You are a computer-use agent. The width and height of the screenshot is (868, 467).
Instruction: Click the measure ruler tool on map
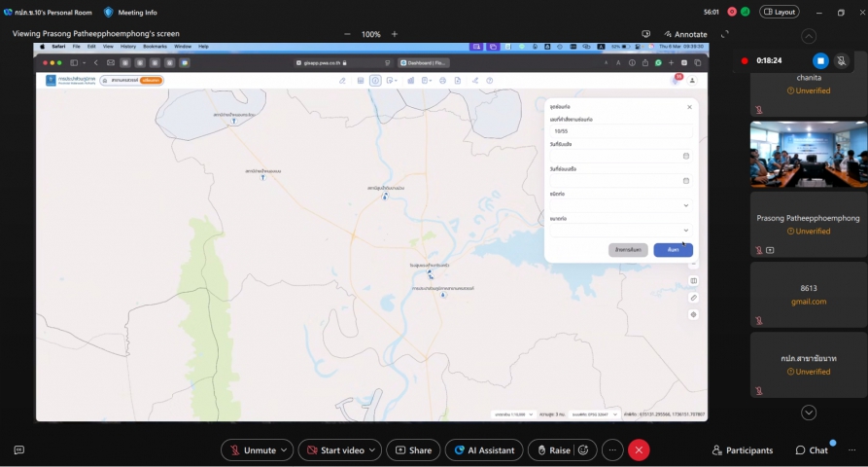pos(693,298)
